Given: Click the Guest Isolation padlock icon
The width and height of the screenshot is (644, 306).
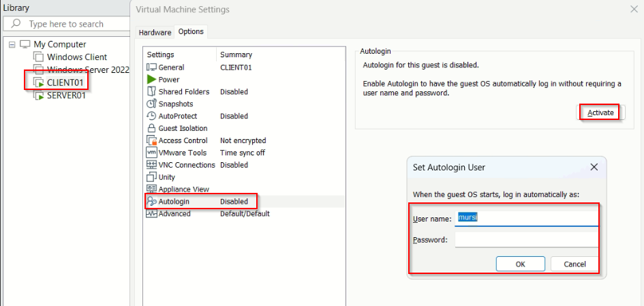Looking at the screenshot, I should 151,128.
